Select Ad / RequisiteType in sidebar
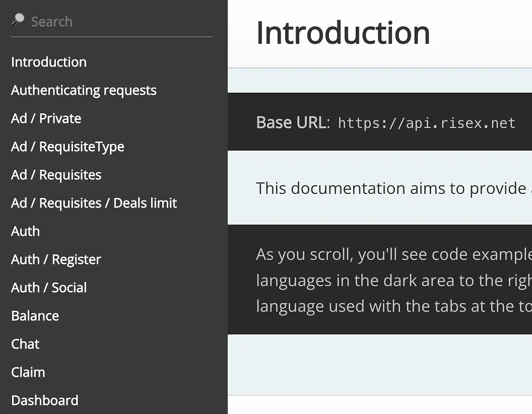Image resolution: width=532 pixels, height=414 pixels. point(68,147)
